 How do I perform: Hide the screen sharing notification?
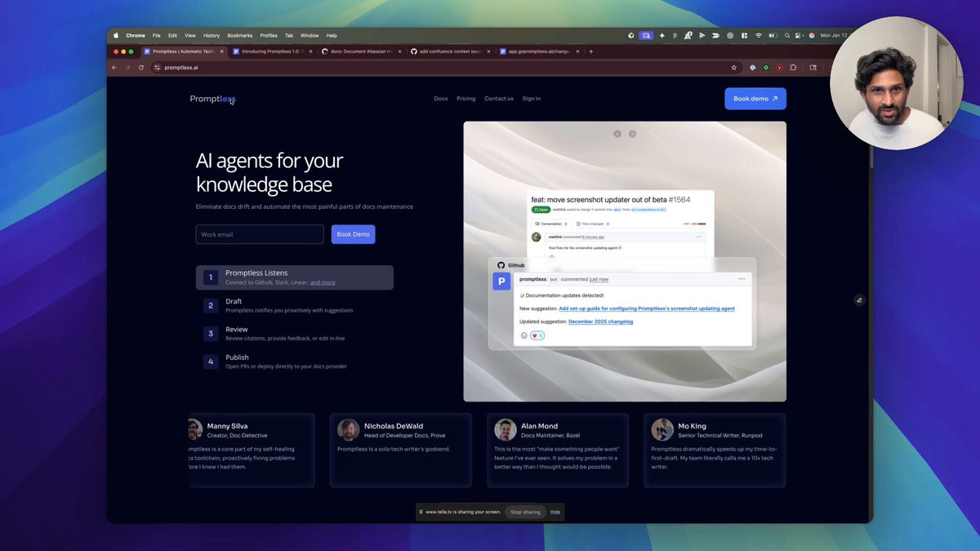click(x=555, y=512)
